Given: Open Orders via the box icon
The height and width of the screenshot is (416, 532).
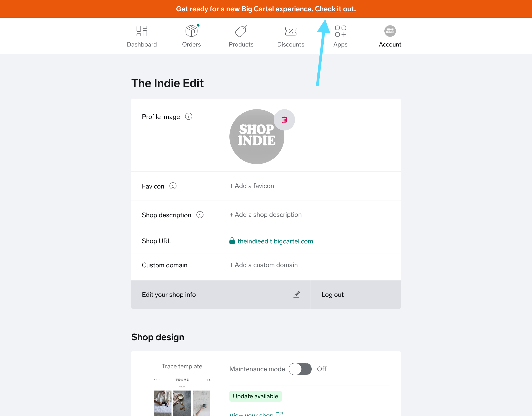Looking at the screenshot, I should (x=191, y=31).
